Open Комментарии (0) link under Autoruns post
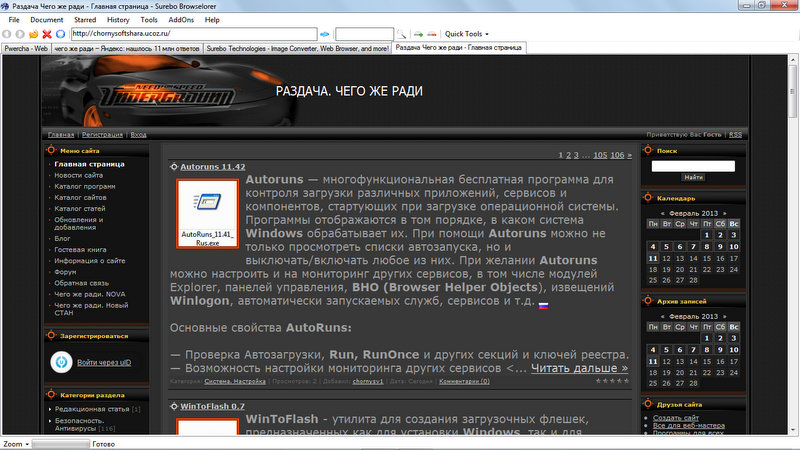The height and width of the screenshot is (450, 800). click(464, 381)
